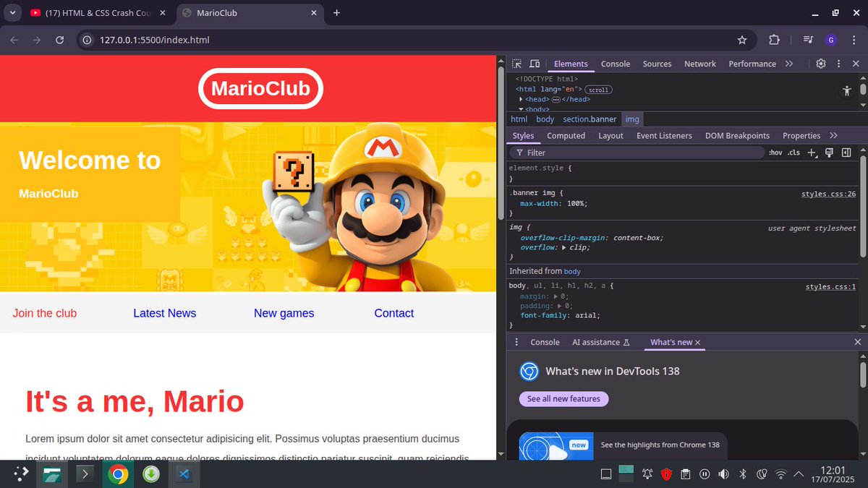Viewport: 868px width, 488px height.
Task: Expand the padding shorthand property
Action: pos(561,306)
